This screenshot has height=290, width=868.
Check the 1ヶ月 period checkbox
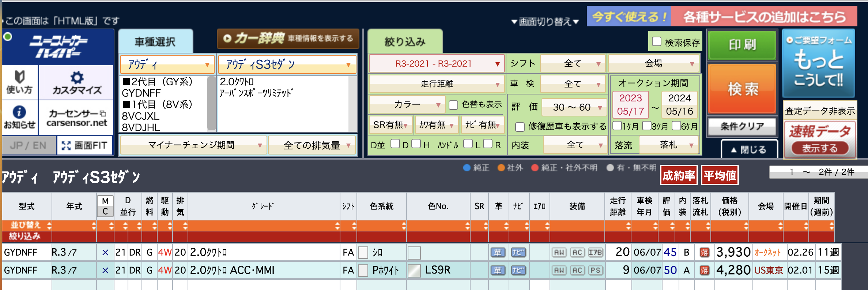point(617,126)
